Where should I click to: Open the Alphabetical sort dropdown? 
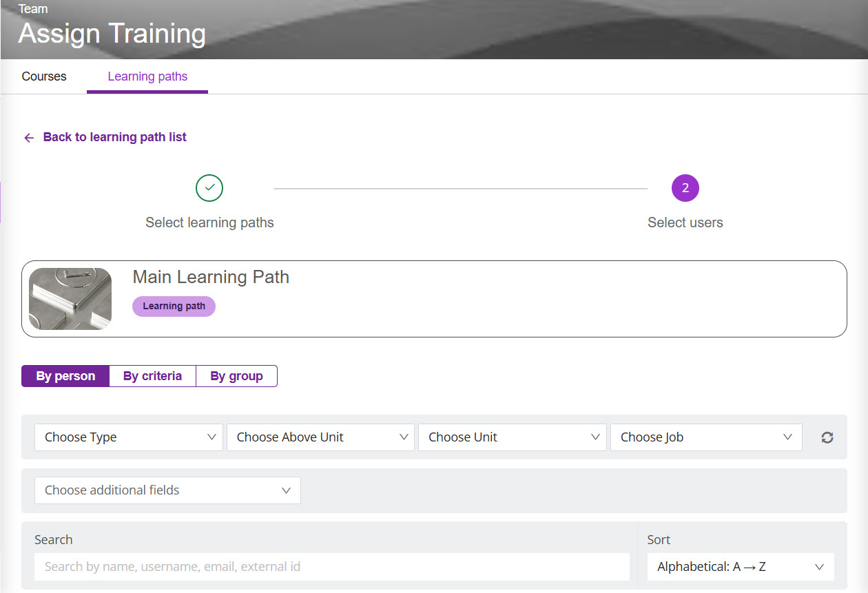(x=740, y=567)
